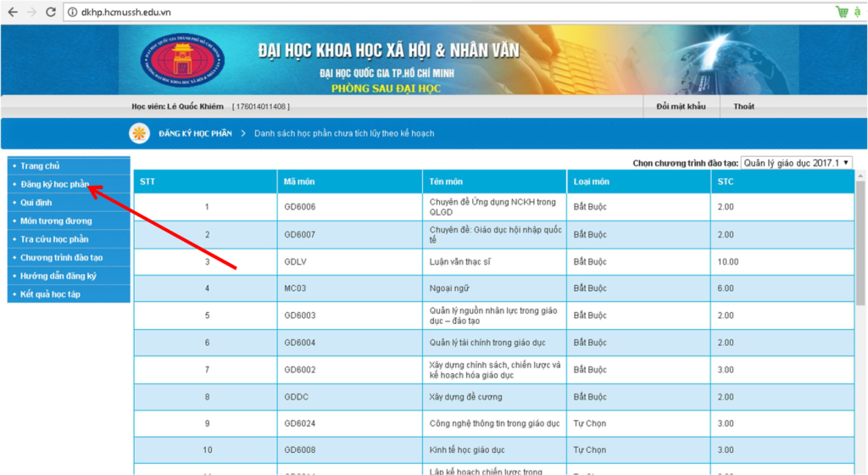Click course name Luận văn thạc sĩ
Image resolution: width=868 pixels, height=475 pixels.
(460, 261)
